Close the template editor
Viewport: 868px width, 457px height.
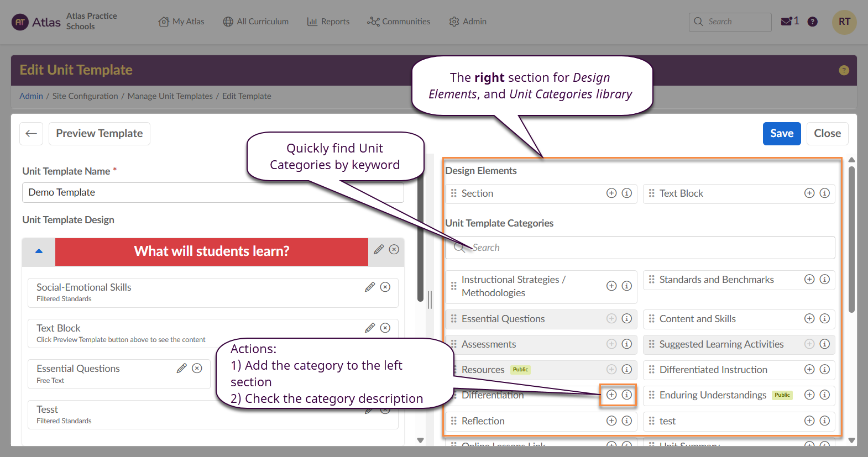coord(828,134)
